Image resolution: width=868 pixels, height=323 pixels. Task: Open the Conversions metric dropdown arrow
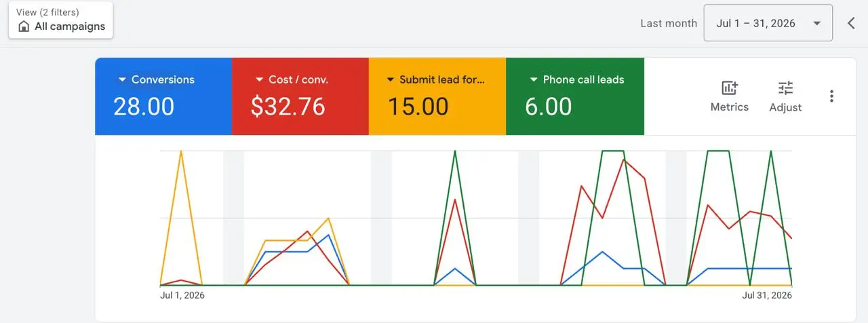[122, 80]
